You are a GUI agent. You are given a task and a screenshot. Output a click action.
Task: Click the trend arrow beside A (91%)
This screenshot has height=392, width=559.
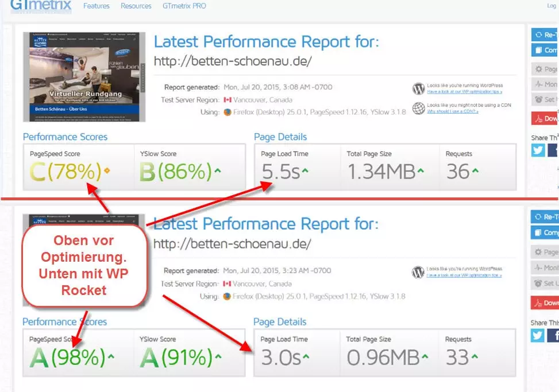[x=218, y=356]
